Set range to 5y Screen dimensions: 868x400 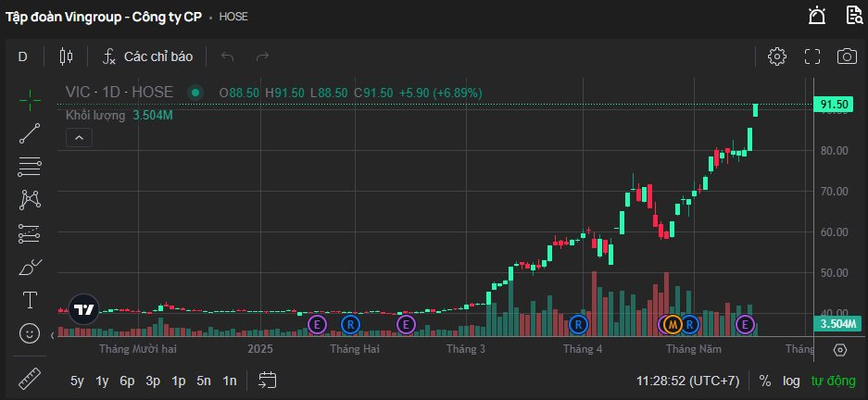coord(78,381)
